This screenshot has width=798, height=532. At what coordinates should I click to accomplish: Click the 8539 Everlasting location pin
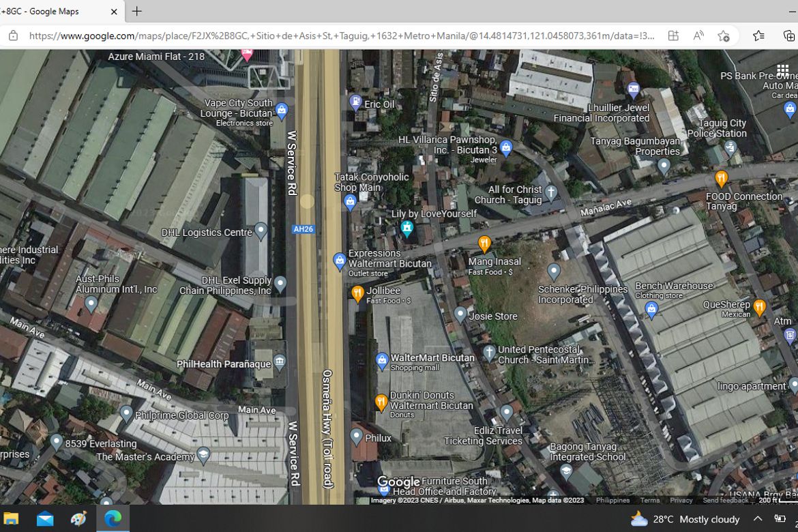coord(56,442)
